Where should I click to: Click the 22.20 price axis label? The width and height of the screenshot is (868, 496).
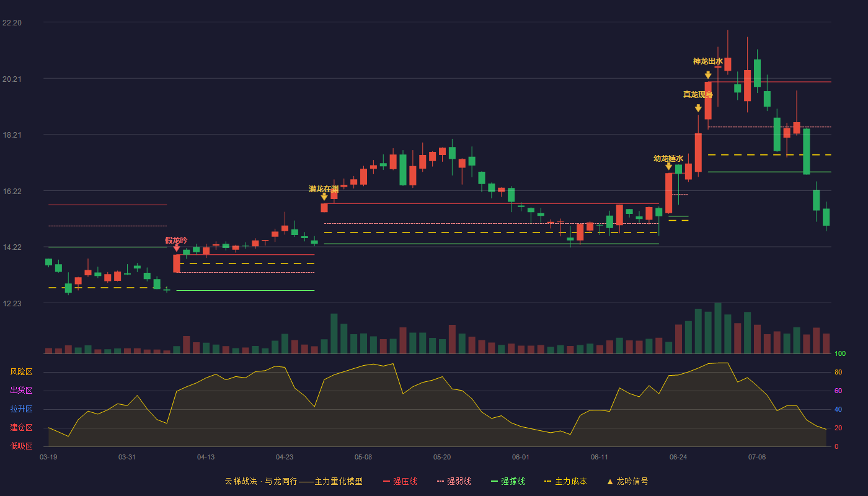point(12,23)
